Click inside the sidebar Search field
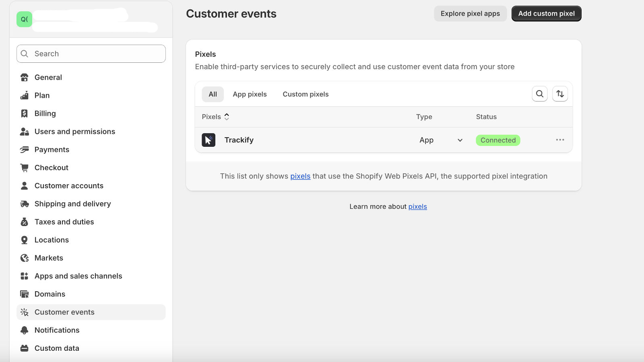The image size is (644, 362). coord(91,53)
